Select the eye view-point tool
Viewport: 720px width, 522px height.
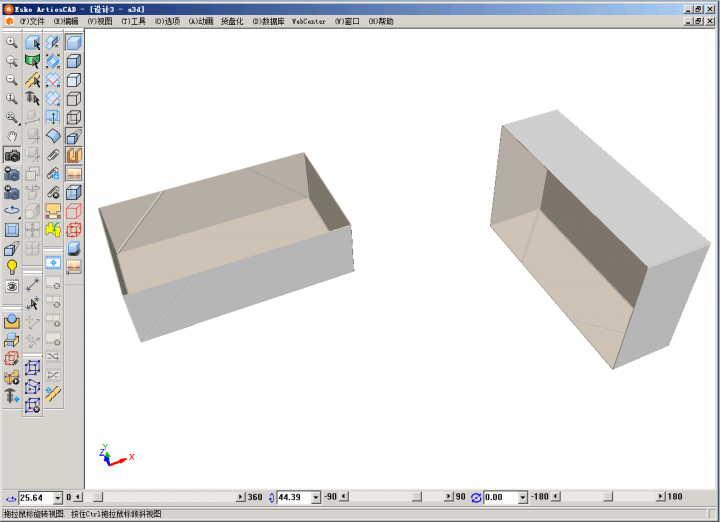[x=12, y=286]
